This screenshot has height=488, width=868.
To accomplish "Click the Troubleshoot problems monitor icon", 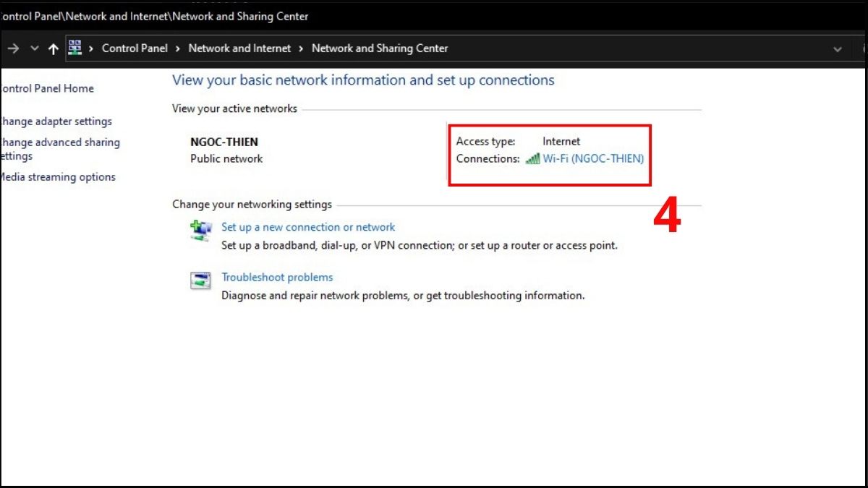I will click(x=200, y=281).
